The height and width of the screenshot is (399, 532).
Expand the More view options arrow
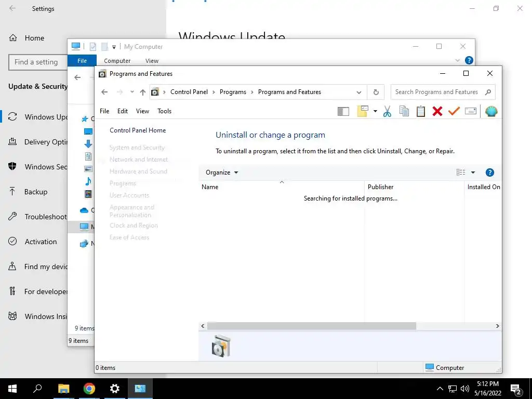coord(473,172)
